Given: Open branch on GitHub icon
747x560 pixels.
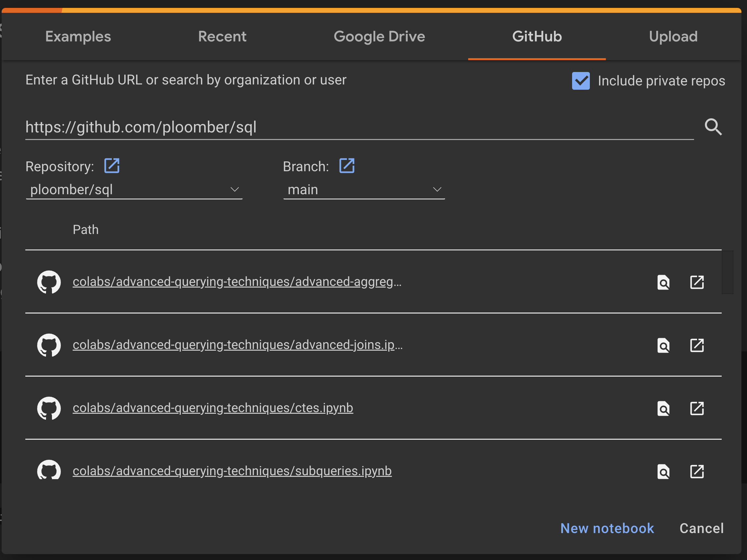Looking at the screenshot, I should pyautogui.click(x=347, y=166).
